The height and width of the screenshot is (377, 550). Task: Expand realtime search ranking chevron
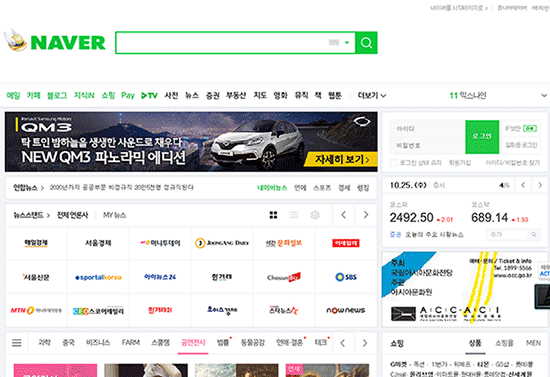tap(544, 95)
